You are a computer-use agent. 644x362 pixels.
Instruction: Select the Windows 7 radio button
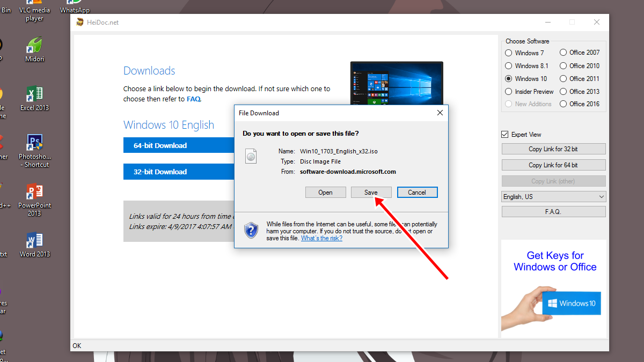click(509, 53)
